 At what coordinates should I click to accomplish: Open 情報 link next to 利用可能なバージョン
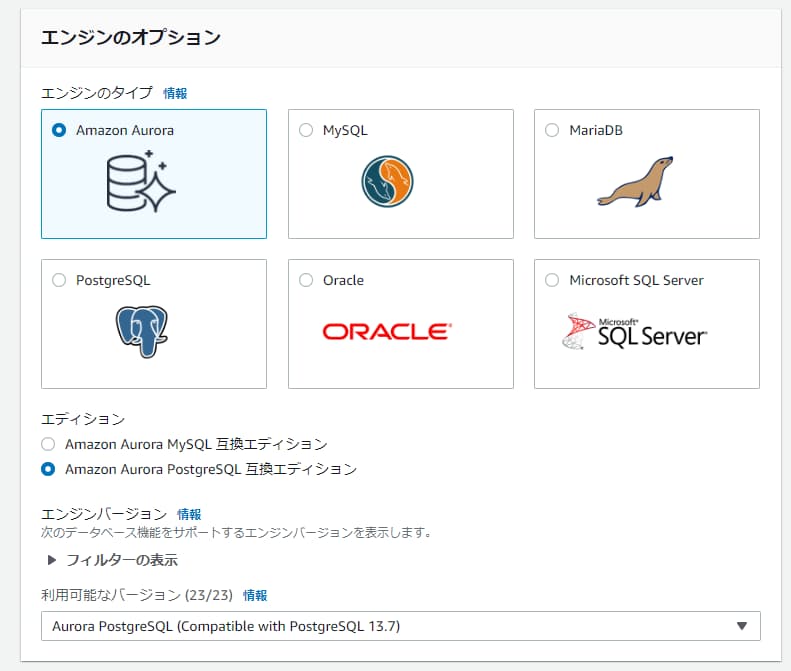(x=255, y=595)
